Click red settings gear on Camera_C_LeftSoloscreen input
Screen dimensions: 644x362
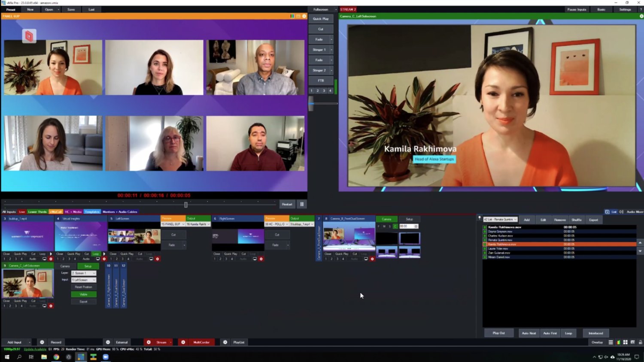[51, 306]
